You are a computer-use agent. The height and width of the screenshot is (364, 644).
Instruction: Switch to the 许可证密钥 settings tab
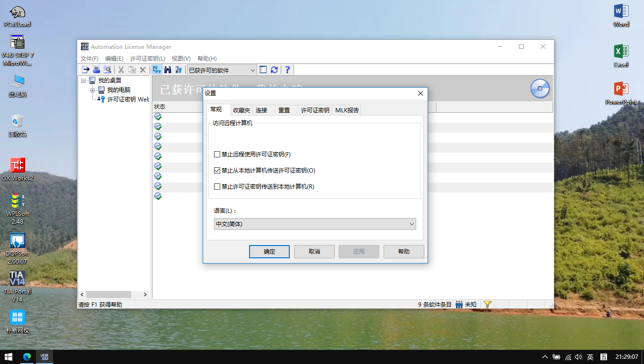coord(315,110)
